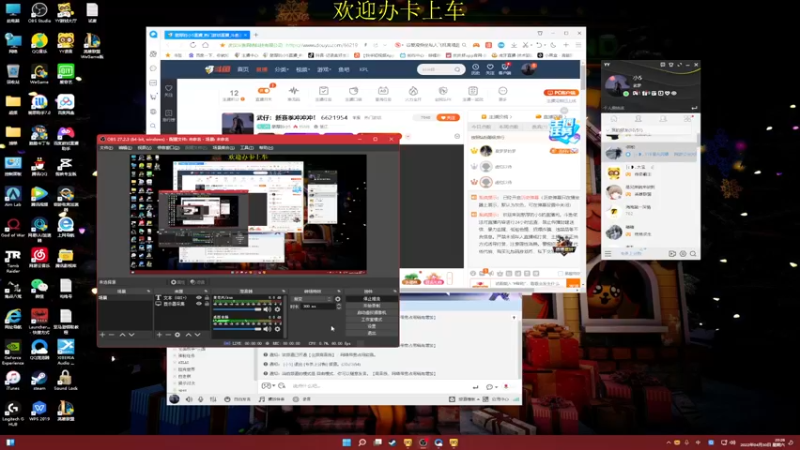Start recording in OBS Controls
Viewport: 800px width, 450px height.
pos(371,306)
